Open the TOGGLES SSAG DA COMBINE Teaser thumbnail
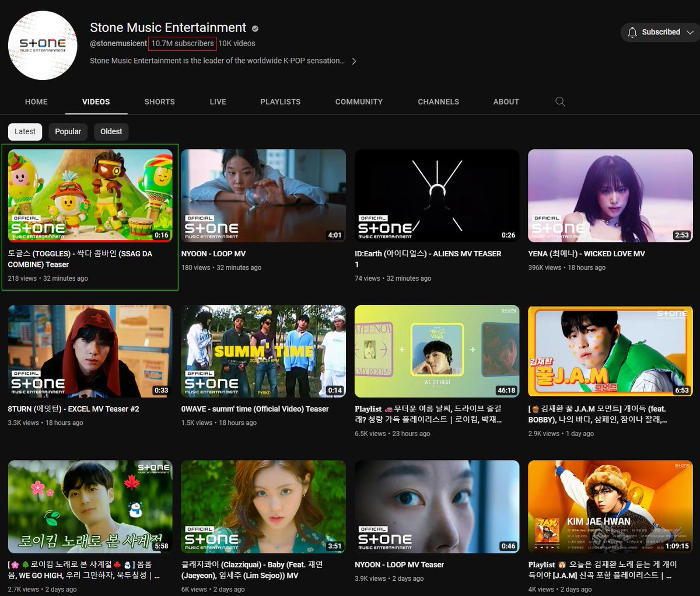This screenshot has width=700, height=596. (89, 195)
